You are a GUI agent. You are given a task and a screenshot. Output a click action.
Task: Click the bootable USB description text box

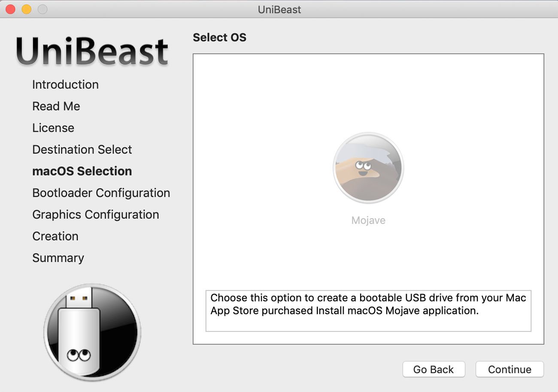click(x=368, y=311)
